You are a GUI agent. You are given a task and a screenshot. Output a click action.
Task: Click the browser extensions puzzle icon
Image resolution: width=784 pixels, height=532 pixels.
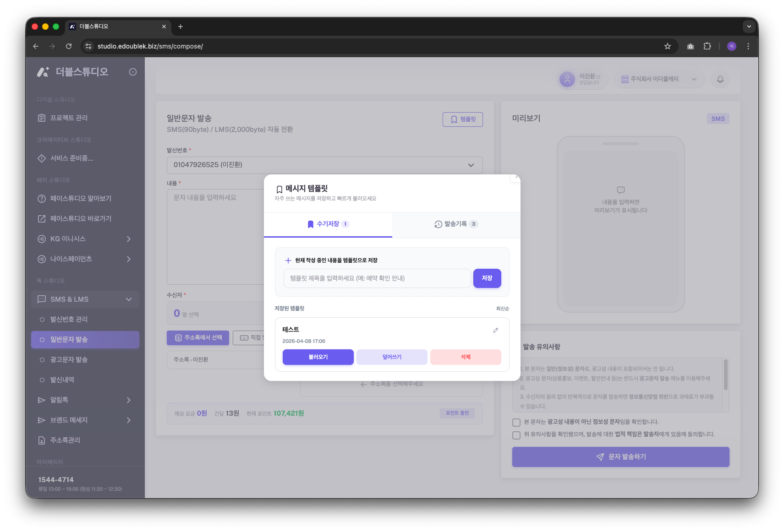[707, 46]
